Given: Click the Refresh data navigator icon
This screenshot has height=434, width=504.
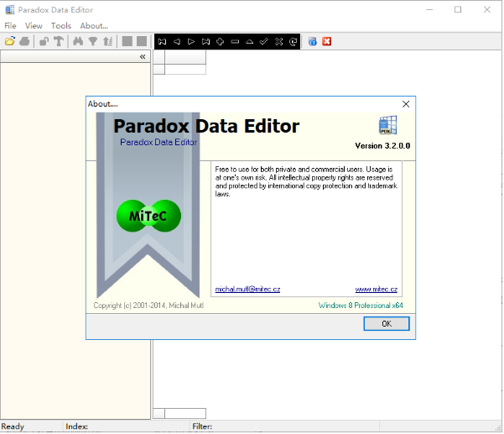Looking at the screenshot, I should (294, 41).
